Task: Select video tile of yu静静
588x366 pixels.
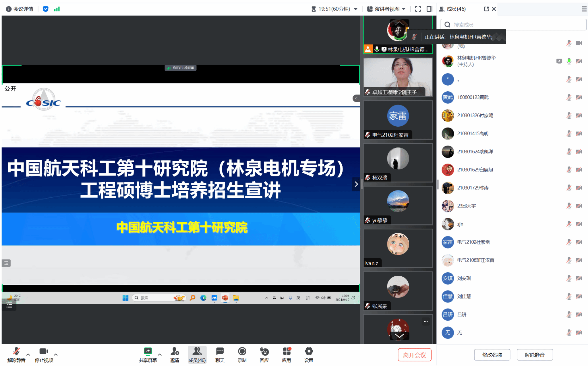Action: click(x=398, y=206)
